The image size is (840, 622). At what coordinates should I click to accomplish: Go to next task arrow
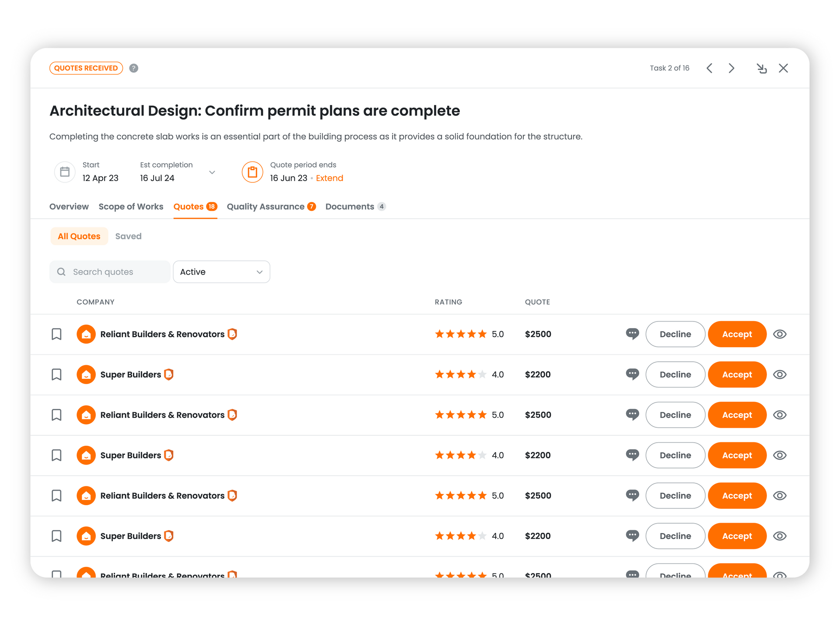pyautogui.click(x=731, y=68)
